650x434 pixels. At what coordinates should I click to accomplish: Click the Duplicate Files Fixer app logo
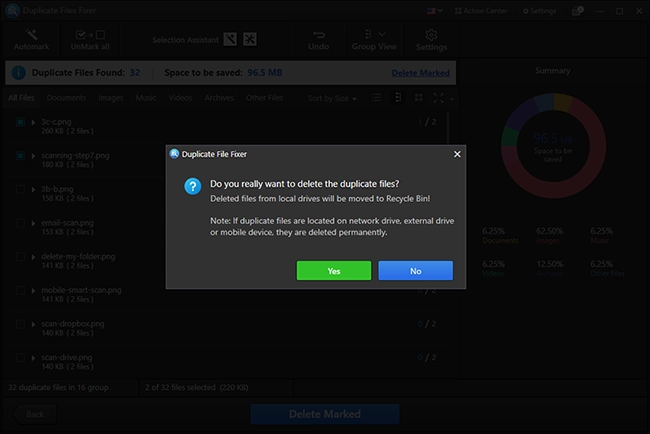12,10
